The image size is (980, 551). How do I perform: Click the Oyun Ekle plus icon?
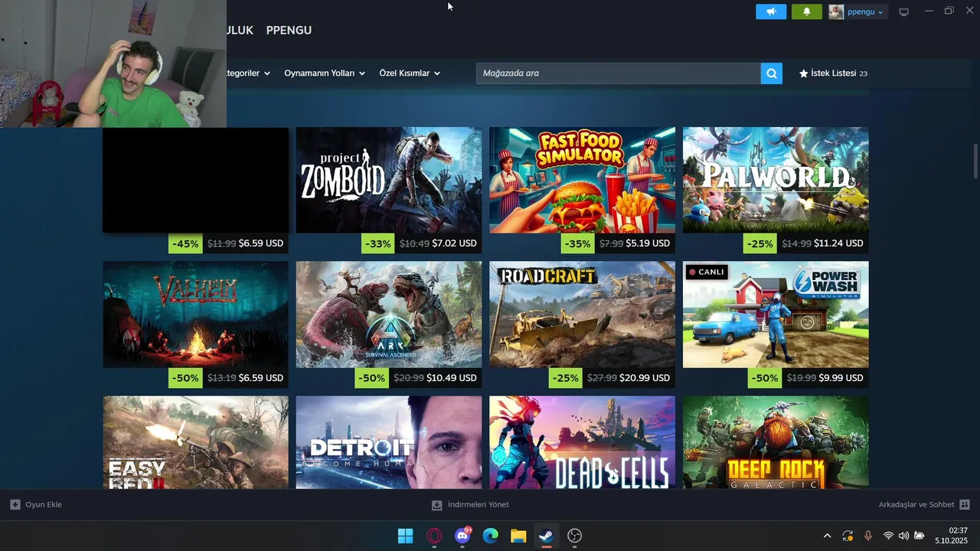15,504
